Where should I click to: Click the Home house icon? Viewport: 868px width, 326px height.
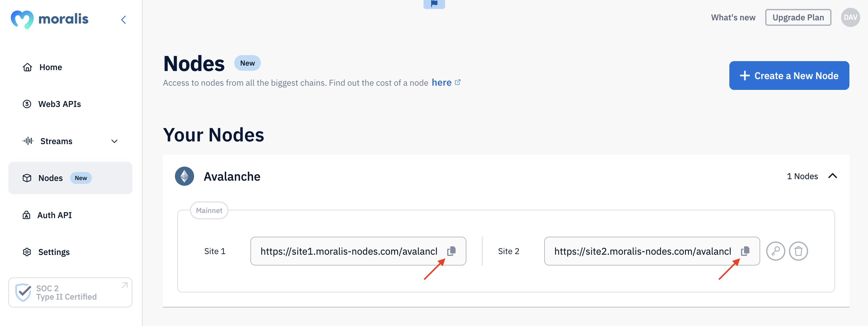pyautogui.click(x=27, y=67)
